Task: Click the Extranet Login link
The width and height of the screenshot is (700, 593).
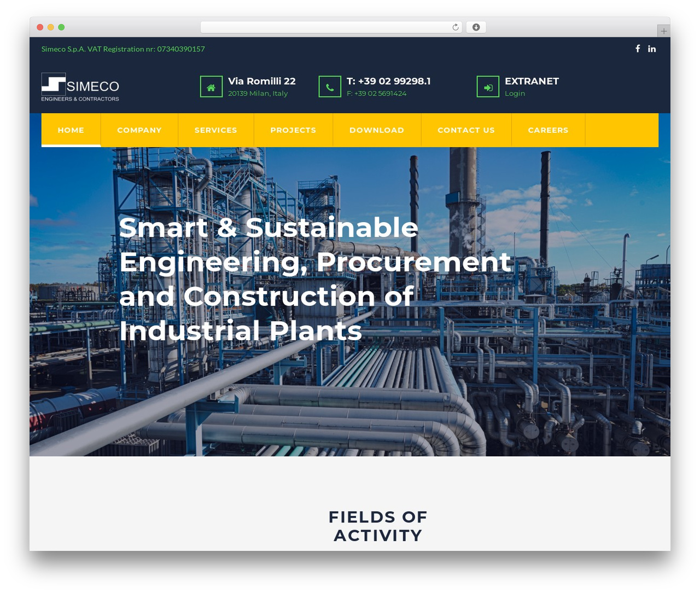Action: tap(515, 94)
